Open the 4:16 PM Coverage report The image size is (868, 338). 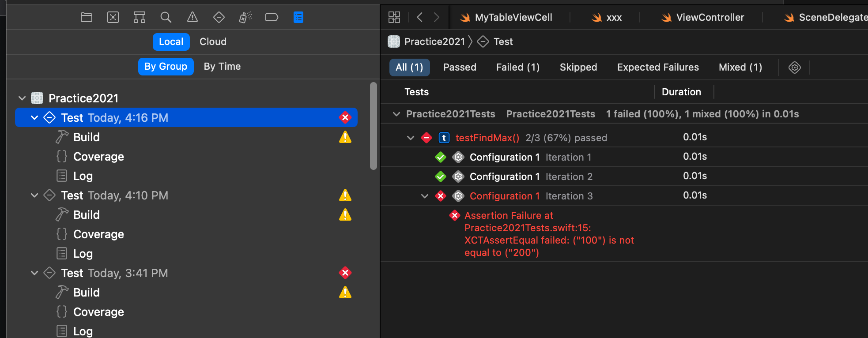[98, 157]
